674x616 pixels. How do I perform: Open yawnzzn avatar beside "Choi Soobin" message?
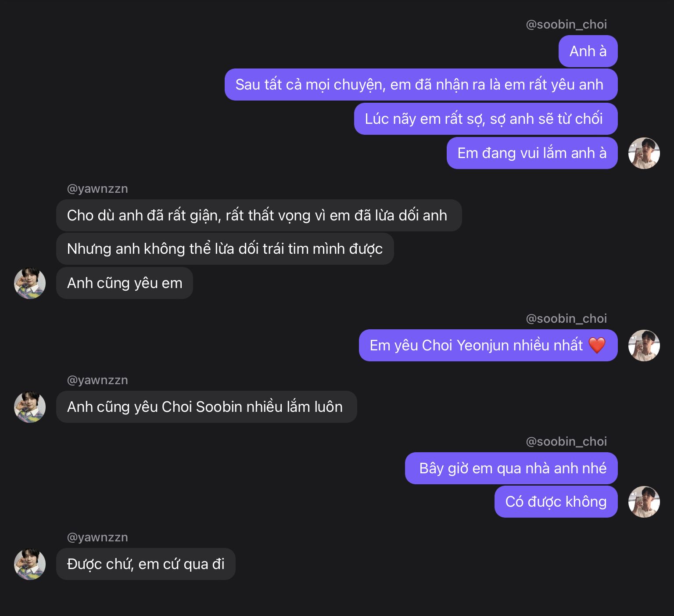[30, 407]
